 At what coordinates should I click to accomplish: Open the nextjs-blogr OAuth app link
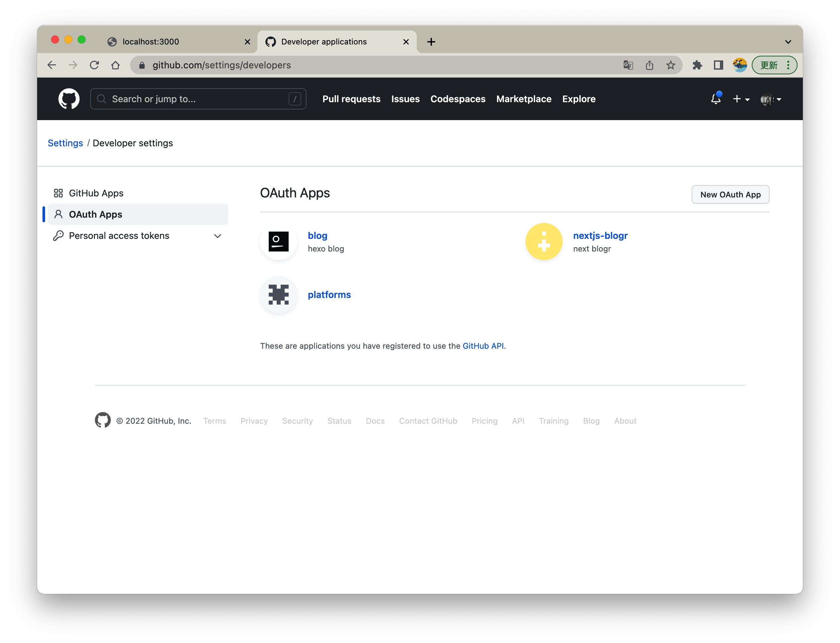point(600,235)
